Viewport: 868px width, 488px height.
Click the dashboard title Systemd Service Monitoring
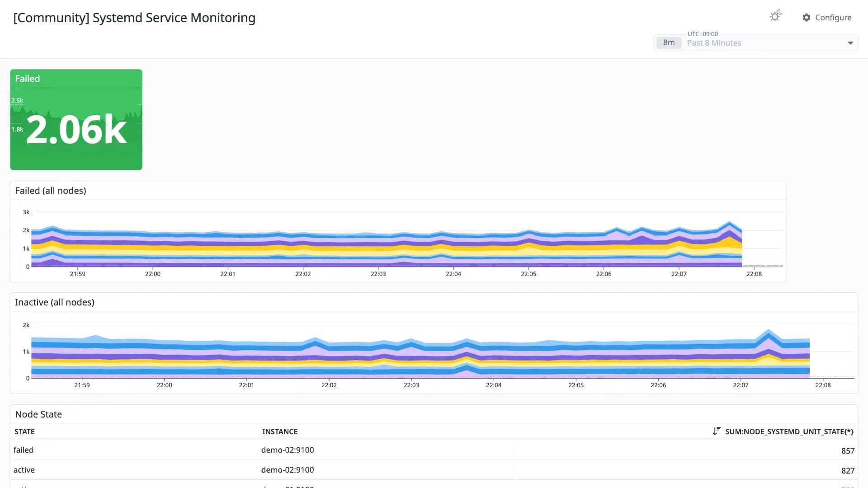134,18
